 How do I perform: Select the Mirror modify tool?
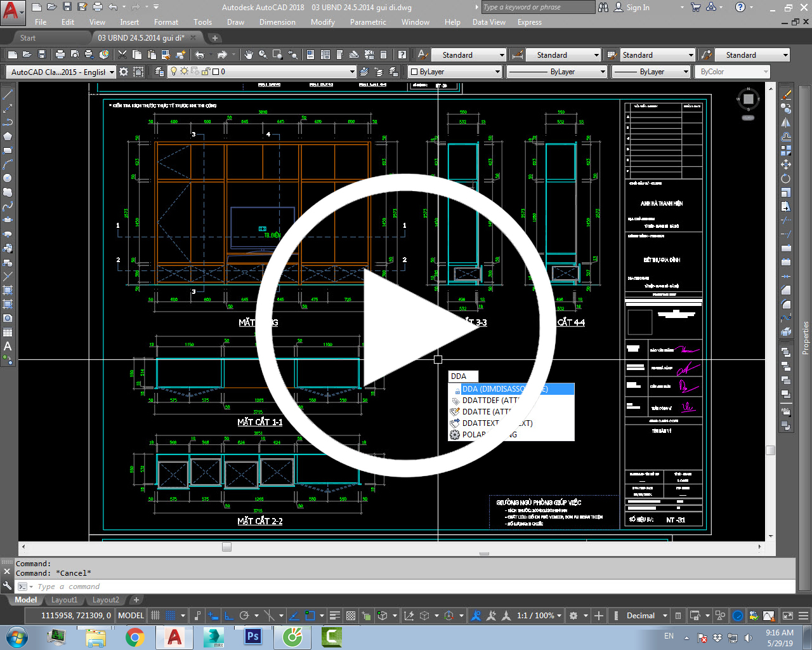pos(786,123)
